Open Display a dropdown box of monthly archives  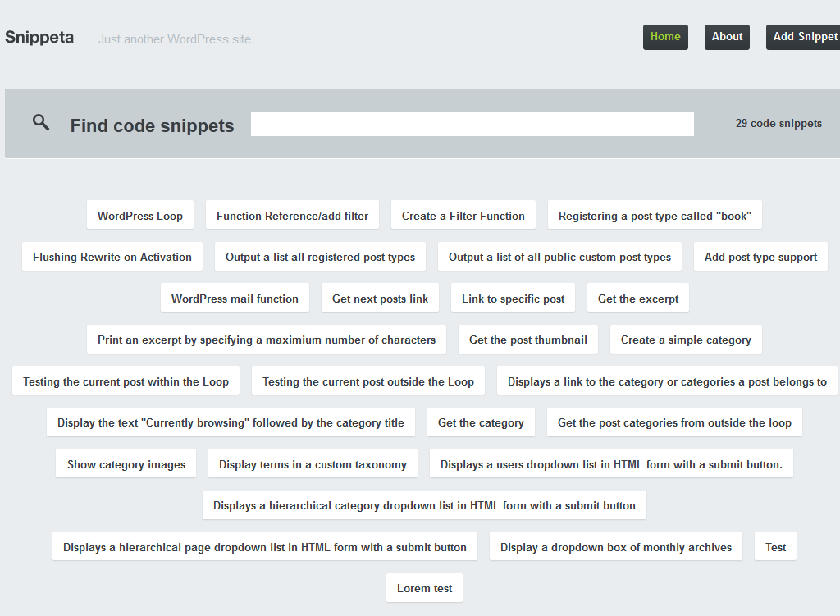point(615,547)
